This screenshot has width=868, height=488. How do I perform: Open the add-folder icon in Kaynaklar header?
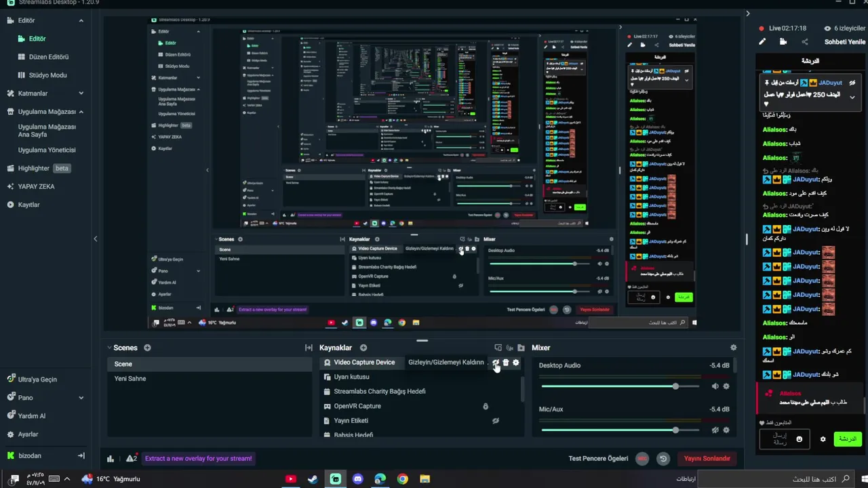521,348
